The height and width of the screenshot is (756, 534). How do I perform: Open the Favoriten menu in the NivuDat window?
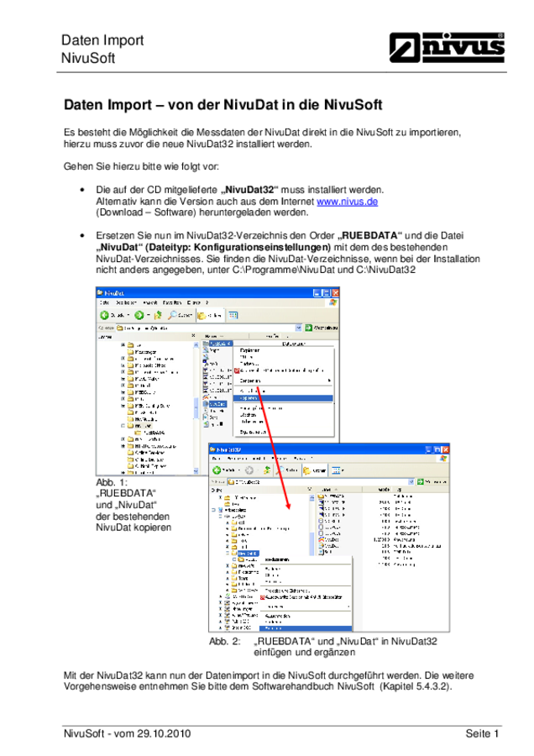172,302
